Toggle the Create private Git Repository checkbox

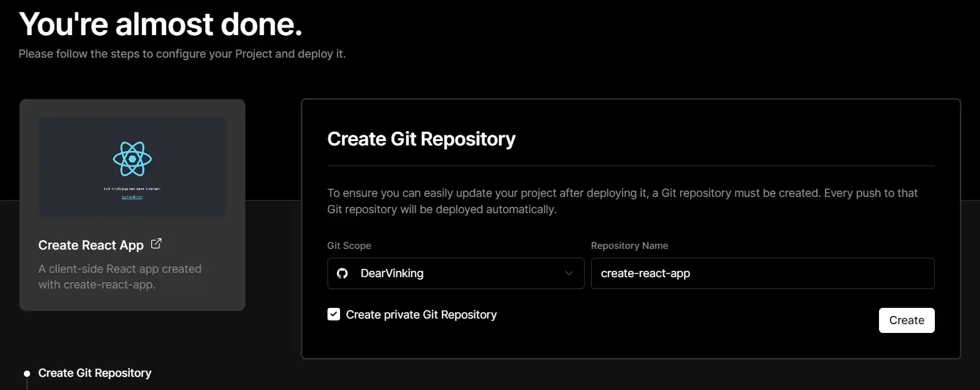tap(334, 314)
